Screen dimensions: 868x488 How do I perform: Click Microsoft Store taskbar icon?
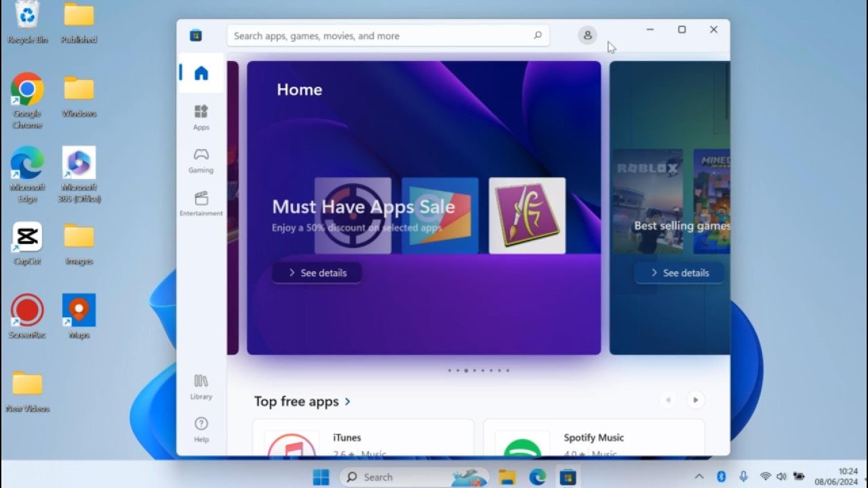click(x=568, y=477)
